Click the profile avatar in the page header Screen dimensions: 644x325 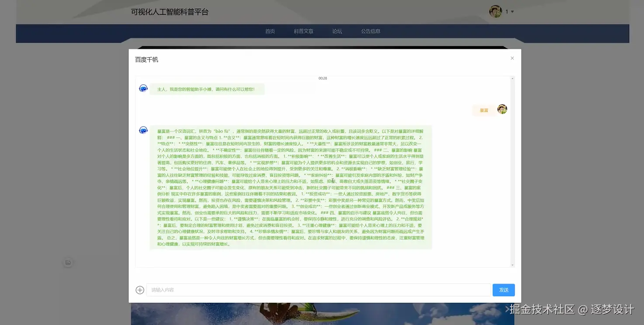(x=495, y=11)
